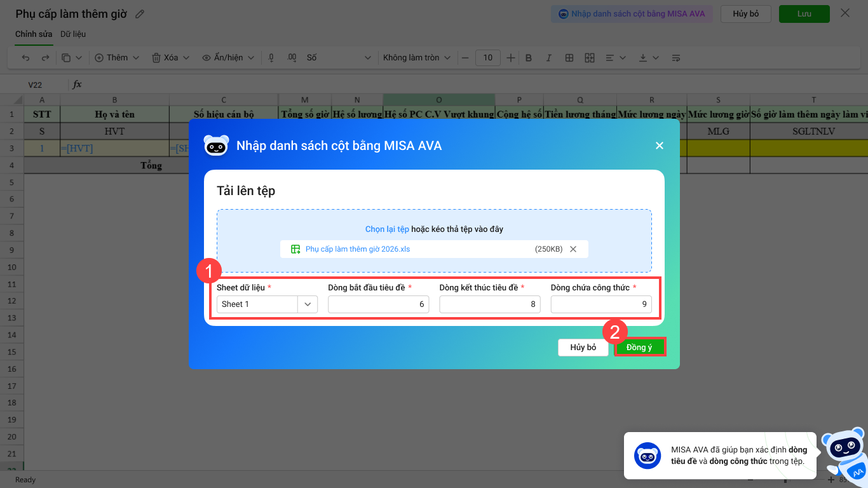Increase font size with the plus button
868x488 pixels.
512,58
